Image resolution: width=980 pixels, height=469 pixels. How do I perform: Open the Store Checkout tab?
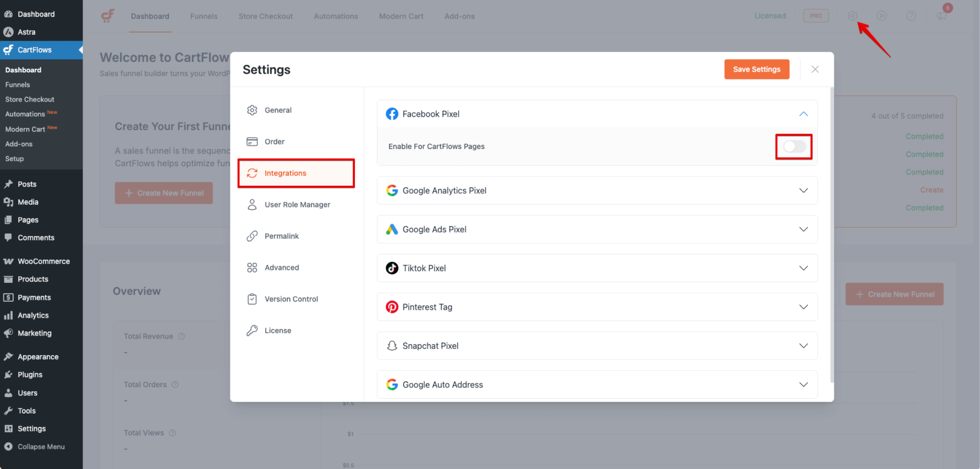click(266, 16)
